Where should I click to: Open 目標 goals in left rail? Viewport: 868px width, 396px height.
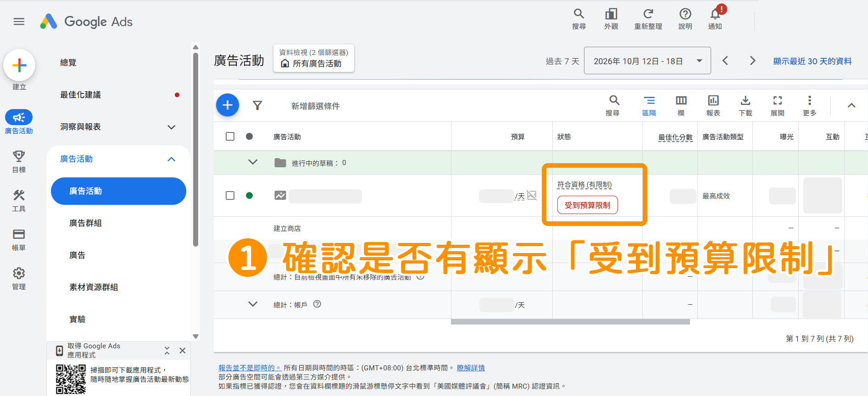[19, 161]
